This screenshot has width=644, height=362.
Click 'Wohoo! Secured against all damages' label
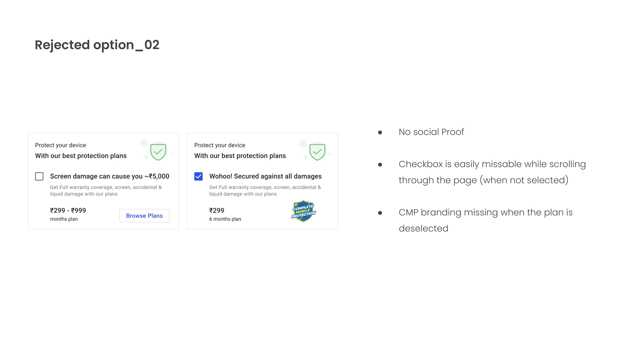(x=265, y=176)
